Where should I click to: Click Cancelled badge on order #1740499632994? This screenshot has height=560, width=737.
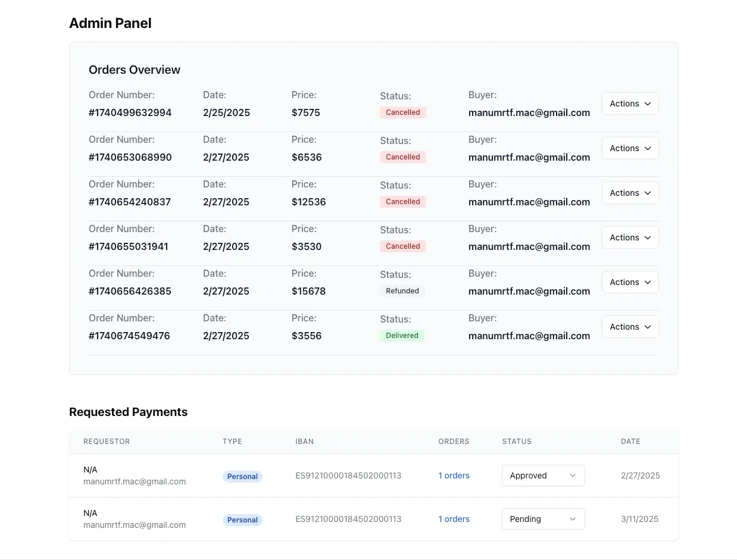(x=402, y=112)
